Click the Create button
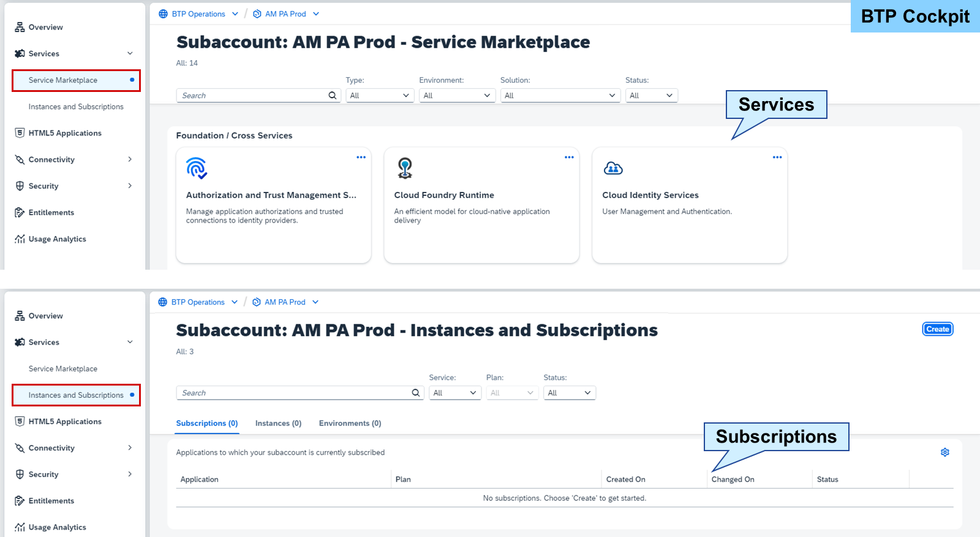This screenshot has height=537, width=980. pos(938,329)
